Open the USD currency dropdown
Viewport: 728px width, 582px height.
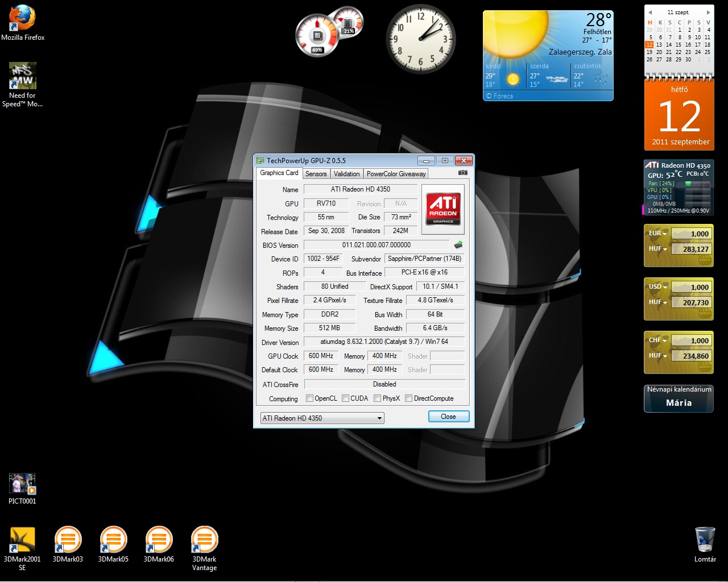pos(657,287)
